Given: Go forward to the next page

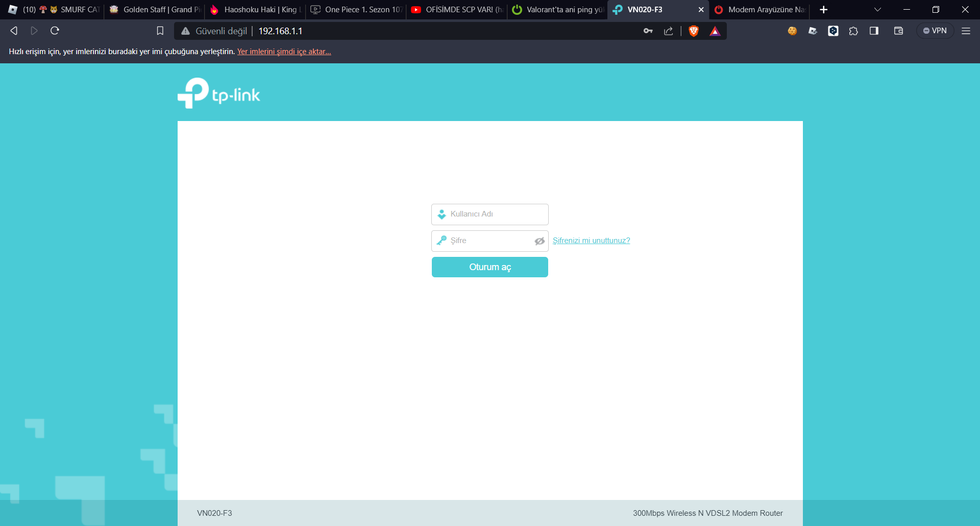Looking at the screenshot, I should [34, 31].
